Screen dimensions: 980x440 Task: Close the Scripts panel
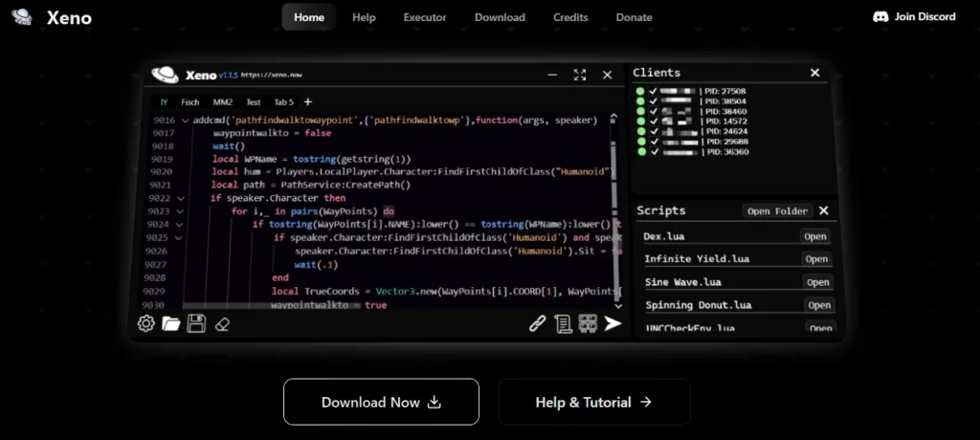[x=824, y=210]
